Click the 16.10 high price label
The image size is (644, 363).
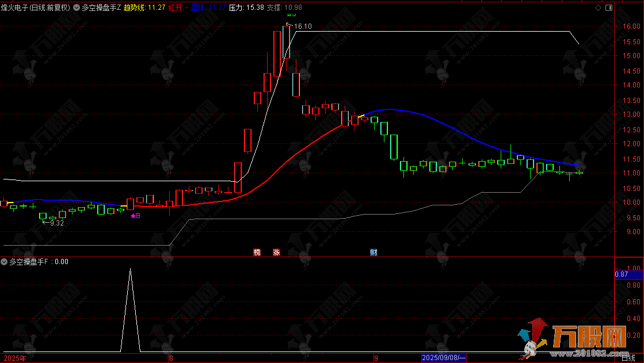click(303, 26)
